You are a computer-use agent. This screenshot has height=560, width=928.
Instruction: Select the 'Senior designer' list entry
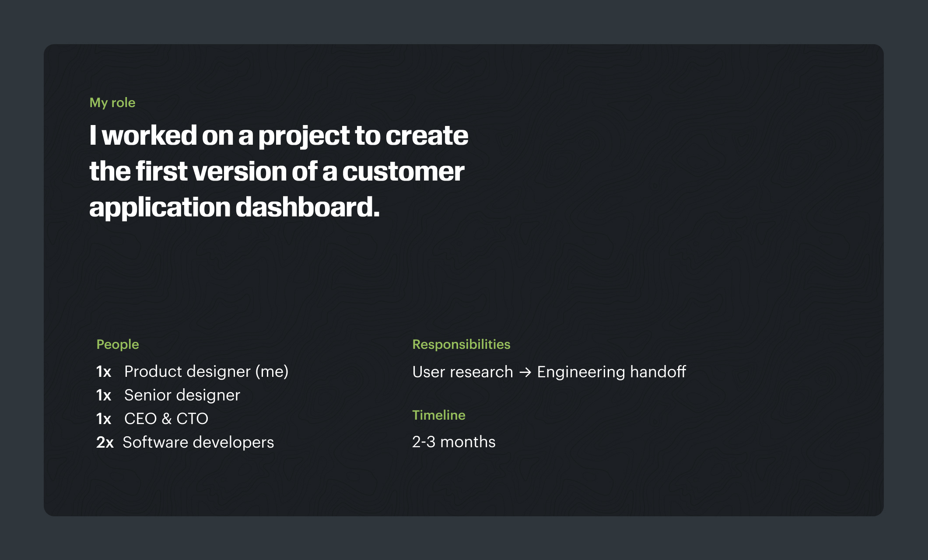click(182, 395)
